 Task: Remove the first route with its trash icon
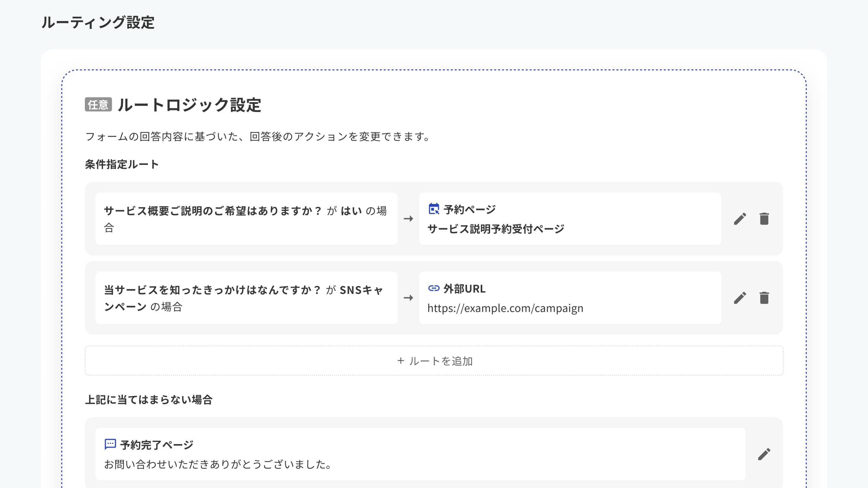pyautogui.click(x=764, y=218)
